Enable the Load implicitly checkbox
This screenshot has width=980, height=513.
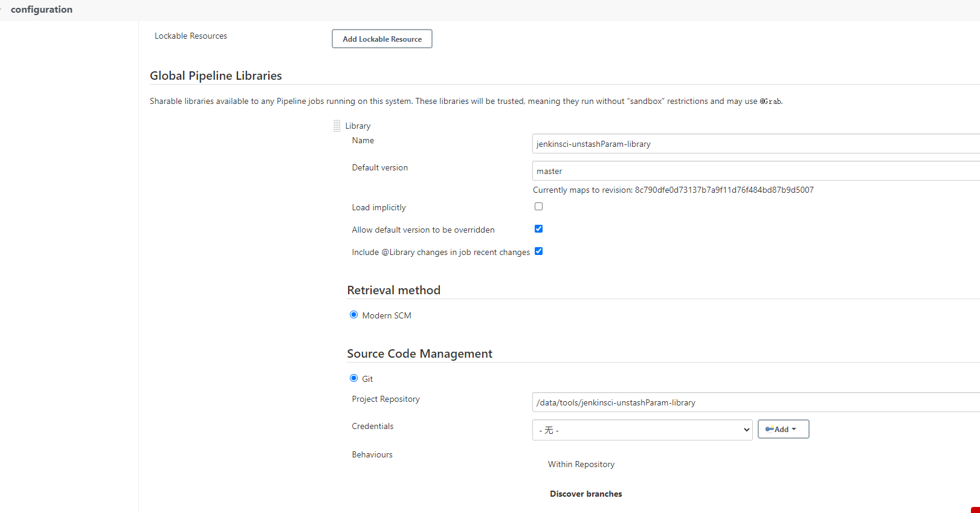538,207
